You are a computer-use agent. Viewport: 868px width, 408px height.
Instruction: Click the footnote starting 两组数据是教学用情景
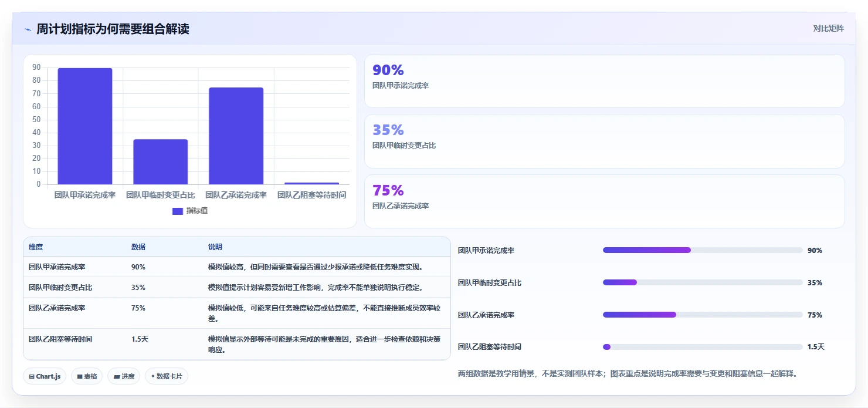click(x=628, y=373)
